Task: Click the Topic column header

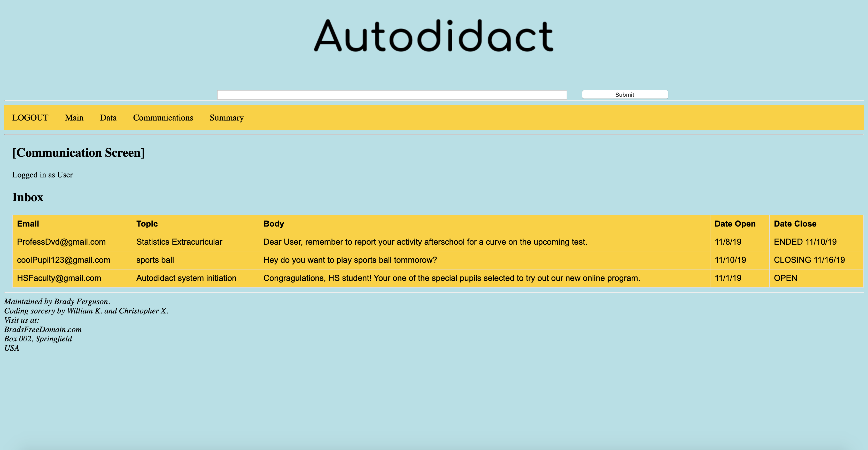Action: click(147, 224)
